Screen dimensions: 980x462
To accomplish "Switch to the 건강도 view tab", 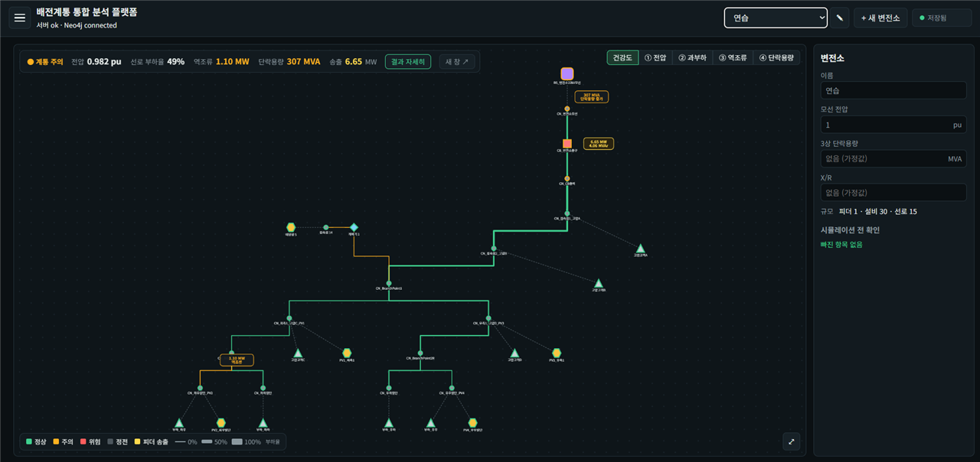I will point(622,57).
